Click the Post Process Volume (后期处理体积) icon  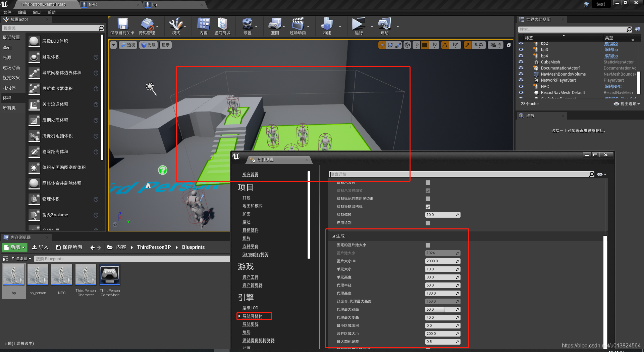pos(34,120)
